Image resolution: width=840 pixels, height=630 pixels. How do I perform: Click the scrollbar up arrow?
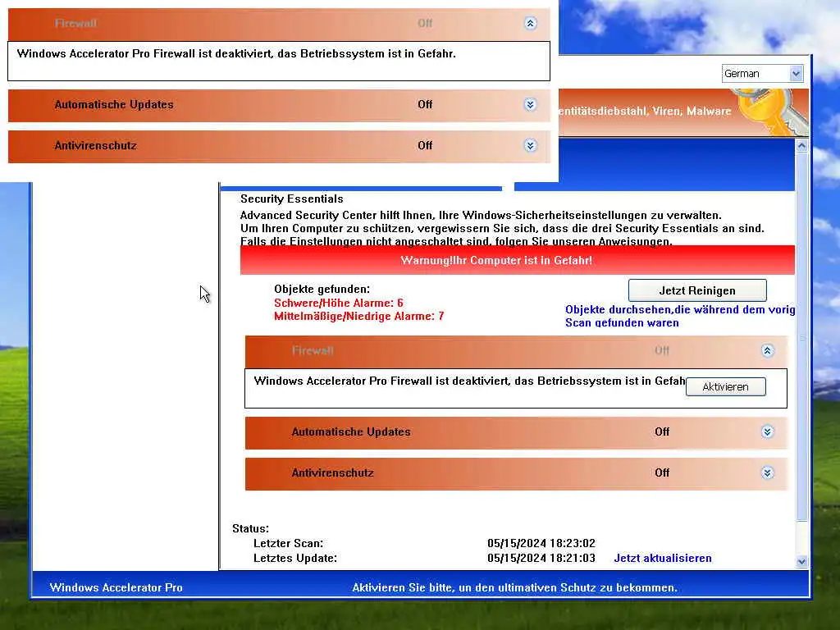pyautogui.click(x=801, y=145)
